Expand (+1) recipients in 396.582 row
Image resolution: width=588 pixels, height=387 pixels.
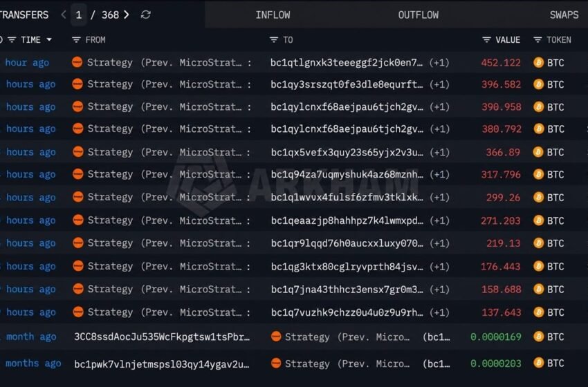point(439,85)
